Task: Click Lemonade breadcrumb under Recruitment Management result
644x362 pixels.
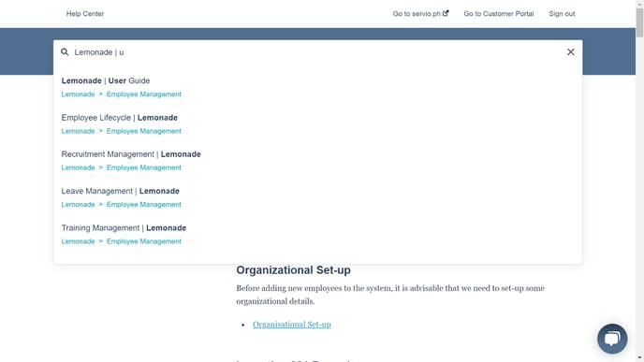Action: [x=78, y=167]
